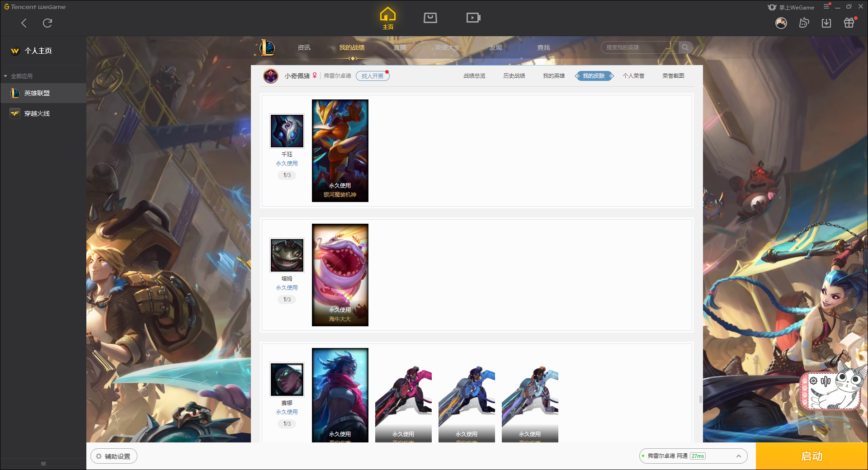
Task: Open the 荣誉截图 sub-tab
Action: pos(673,76)
